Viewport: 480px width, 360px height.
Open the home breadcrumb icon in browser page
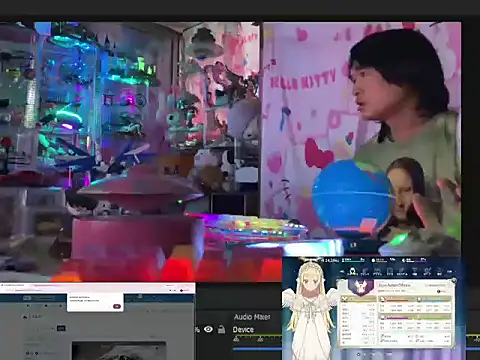coord(26,316)
